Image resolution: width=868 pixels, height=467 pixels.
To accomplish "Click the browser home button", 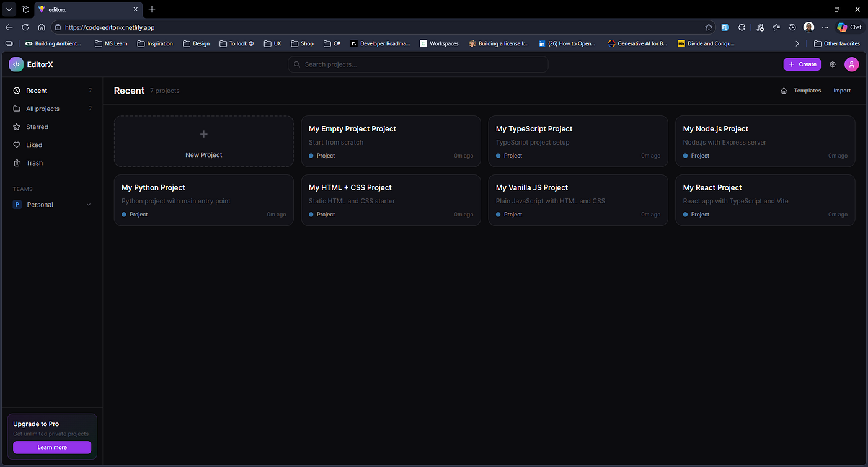I will 42,27.
